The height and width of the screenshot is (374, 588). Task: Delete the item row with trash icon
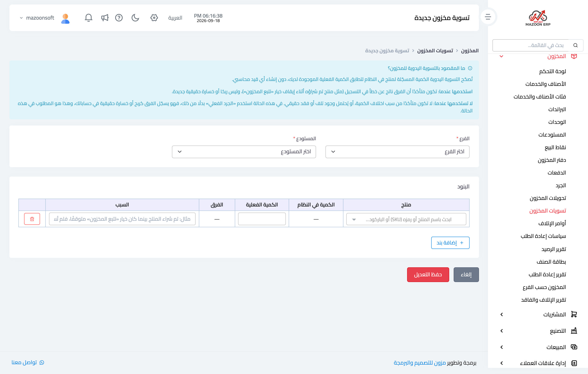point(32,219)
